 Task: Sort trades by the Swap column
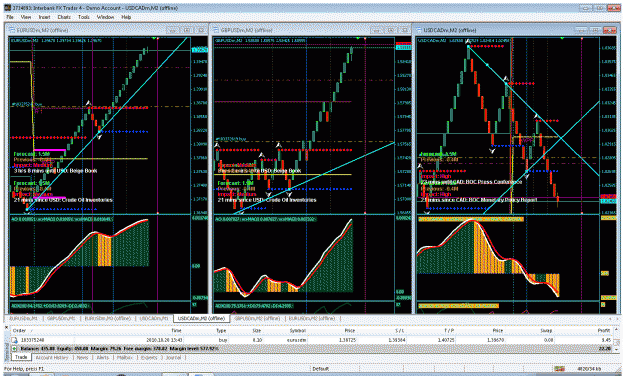[x=546, y=331]
